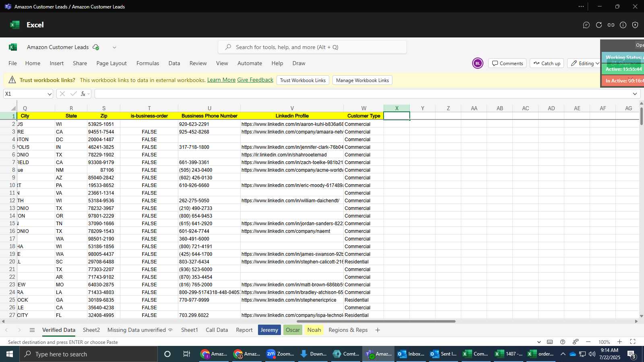This screenshot has height=362, width=644.
Task: Click the Catch up button
Action: pyautogui.click(x=547, y=63)
